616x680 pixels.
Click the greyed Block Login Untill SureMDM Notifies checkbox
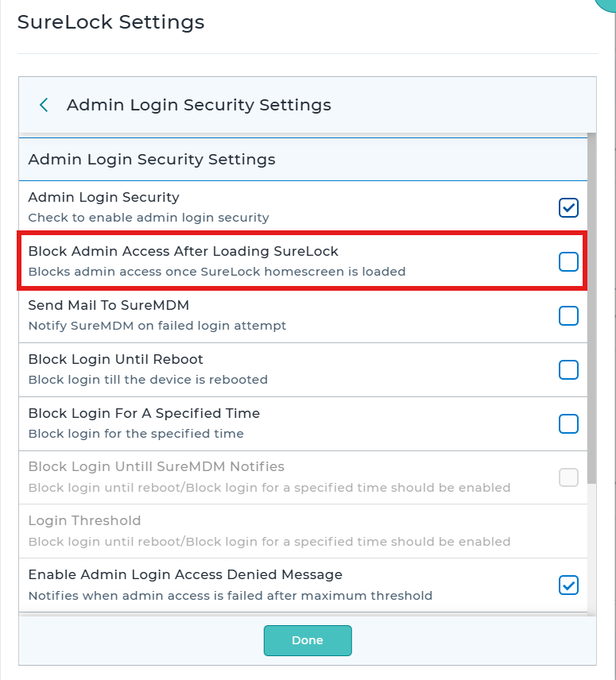[568, 477]
